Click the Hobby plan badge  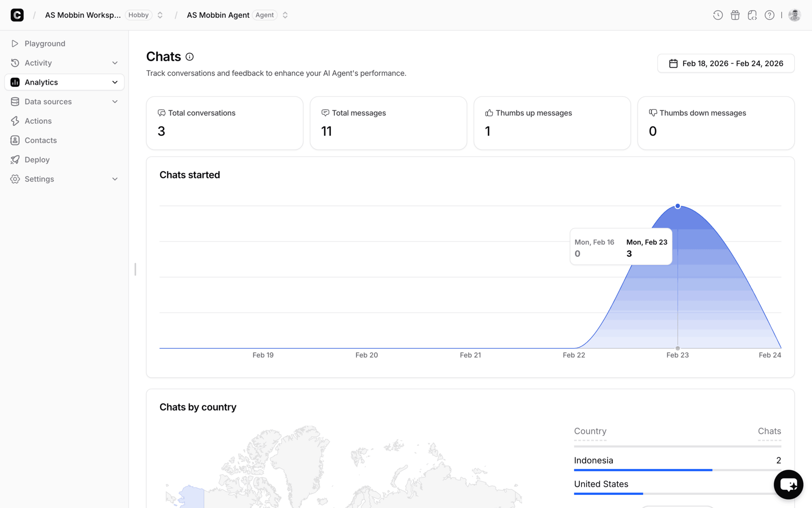(139, 15)
